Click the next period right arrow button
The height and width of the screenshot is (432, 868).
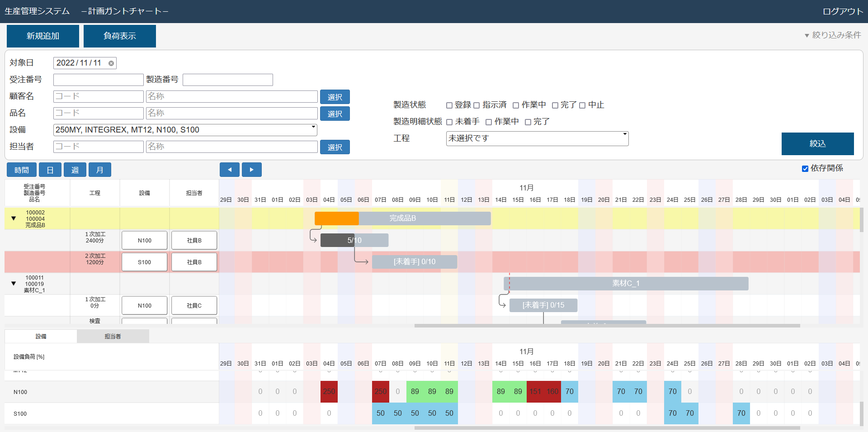pos(252,170)
